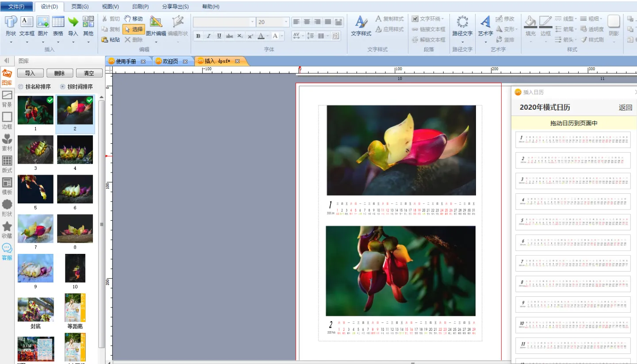Click the 清空 clear gallery button
The width and height of the screenshot is (637, 364).
coord(89,73)
